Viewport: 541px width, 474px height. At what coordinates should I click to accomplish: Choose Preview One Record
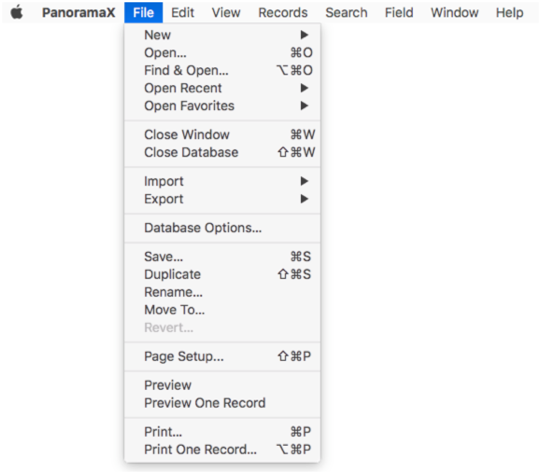(222, 403)
